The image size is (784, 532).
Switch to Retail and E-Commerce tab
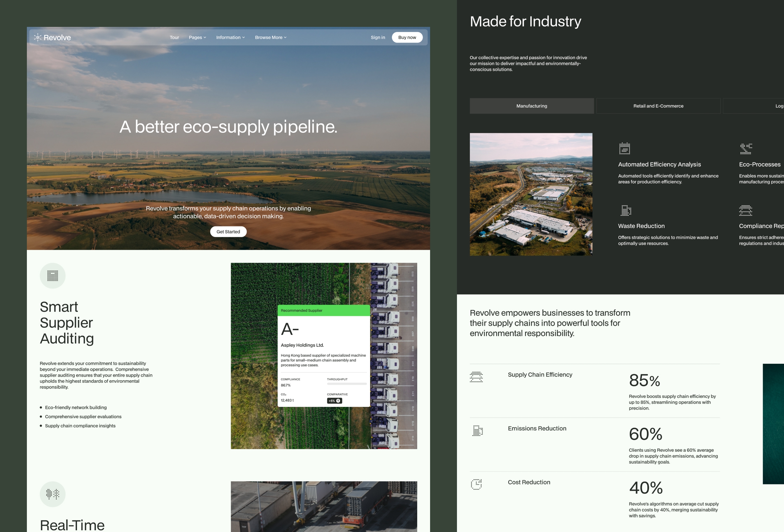[658, 106]
